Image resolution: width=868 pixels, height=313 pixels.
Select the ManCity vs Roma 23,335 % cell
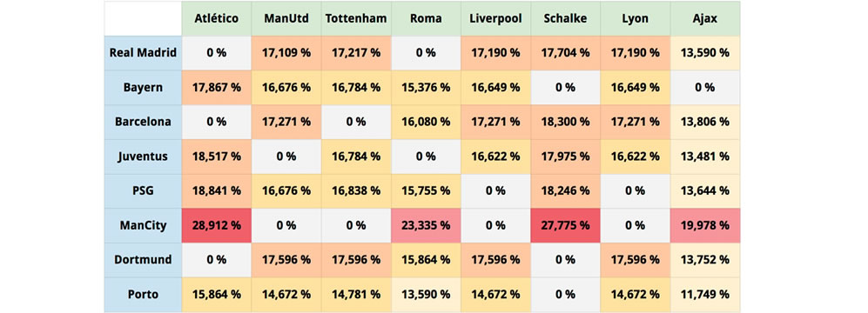click(426, 226)
